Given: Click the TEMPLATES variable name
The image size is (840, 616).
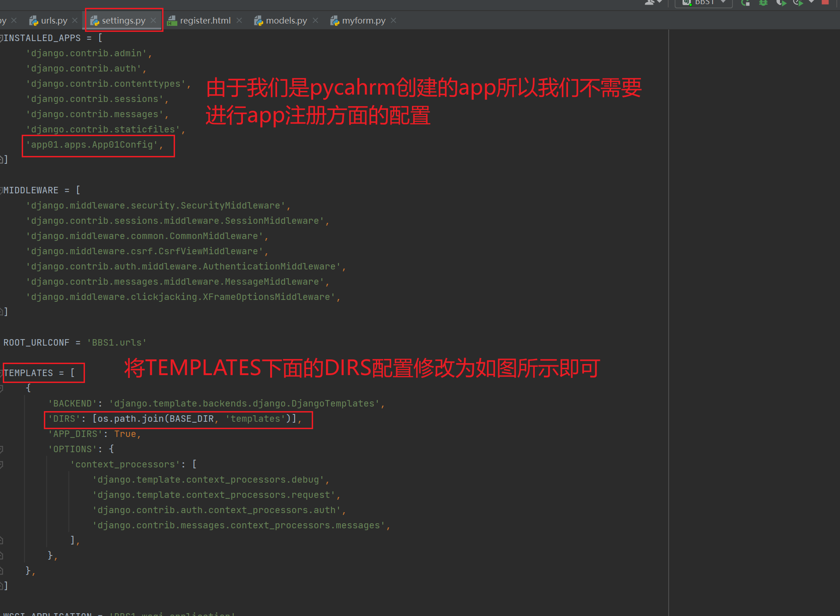Looking at the screenshot, I should click(28, 373).
